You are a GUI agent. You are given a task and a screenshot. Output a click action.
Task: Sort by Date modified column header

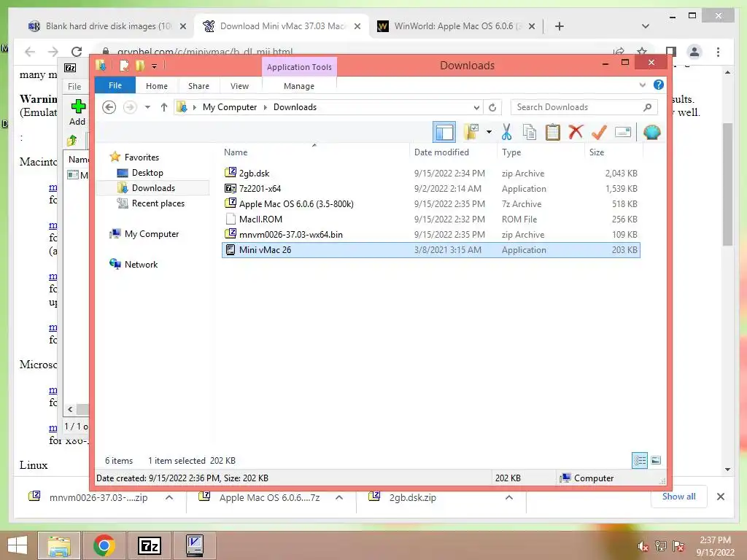click(452, 152)
